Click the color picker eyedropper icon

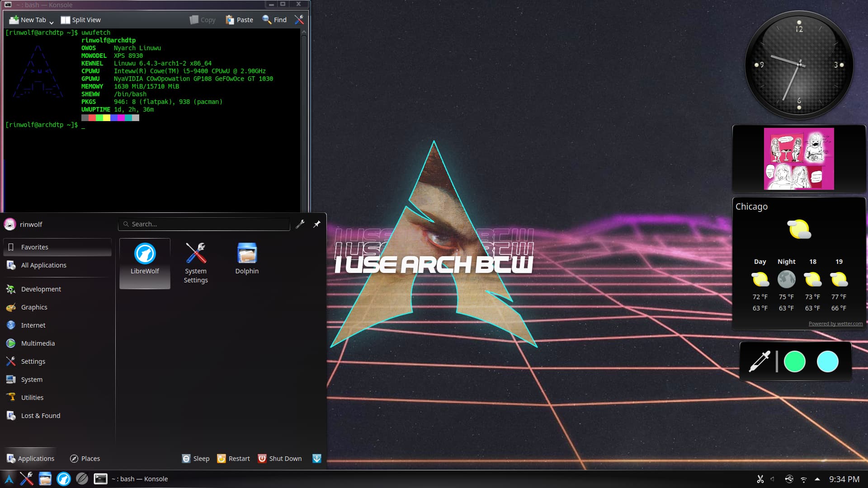[759, 361]
